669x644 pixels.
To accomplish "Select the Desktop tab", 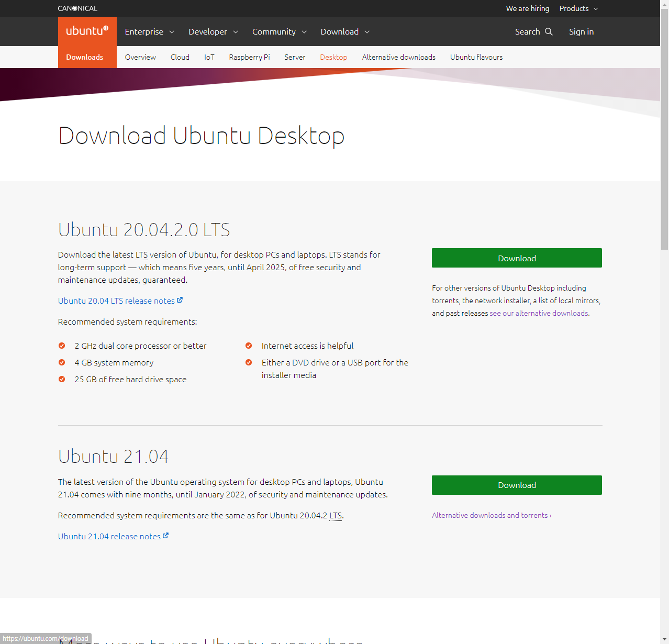I will [x=333, y=57].
